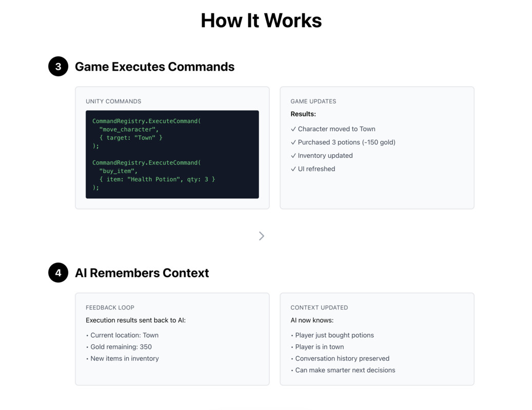Toggle the 'Player is in town' list item
532x410 pixels.
(x=320, y=346)
